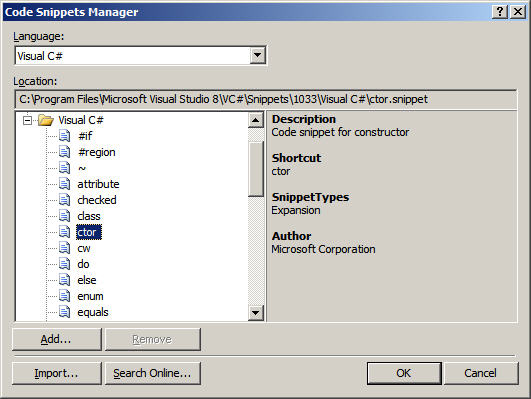
Task: Click the question mark help button
Action: [500, 12]
